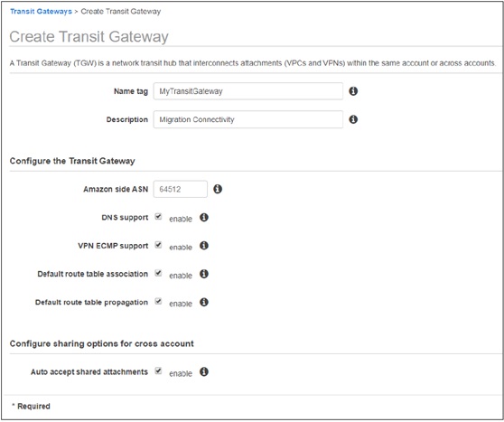The height and width of the screenshot is (422, 504).
Task: Open the Amazon side ASN info icon
Action: click(218, 189)
